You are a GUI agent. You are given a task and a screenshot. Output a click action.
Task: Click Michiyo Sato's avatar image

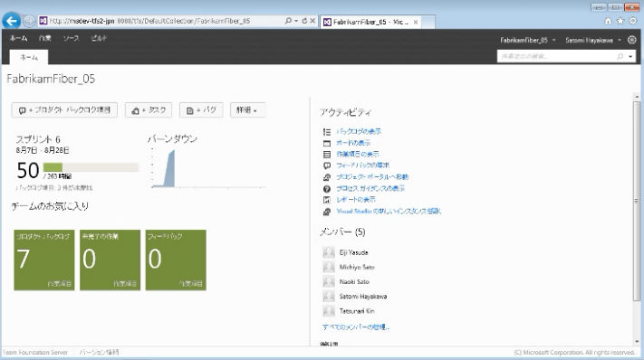(x=329, y=267)
